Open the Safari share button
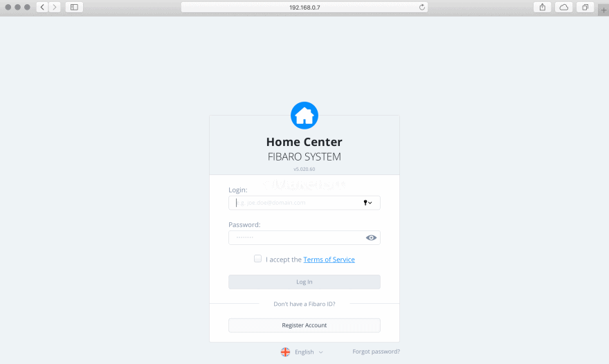609x364 pixels. [543, 7]
